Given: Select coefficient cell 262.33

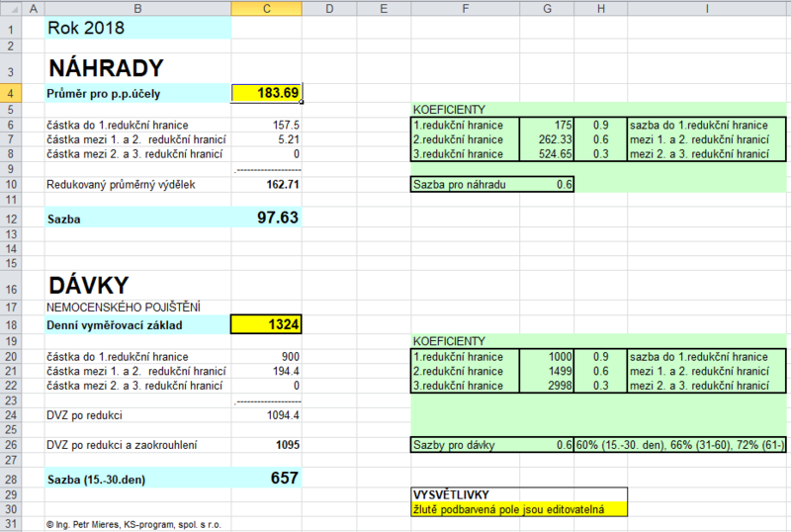Looking at the screenshot, I should coord(547,139).
